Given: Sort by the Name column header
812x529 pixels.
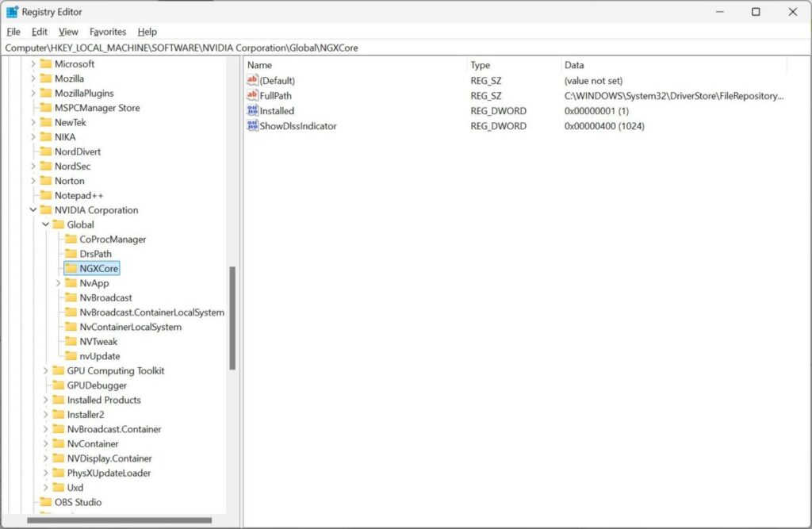Looking at the screenshot, I should pyautogui.click(x=355, y=65).
